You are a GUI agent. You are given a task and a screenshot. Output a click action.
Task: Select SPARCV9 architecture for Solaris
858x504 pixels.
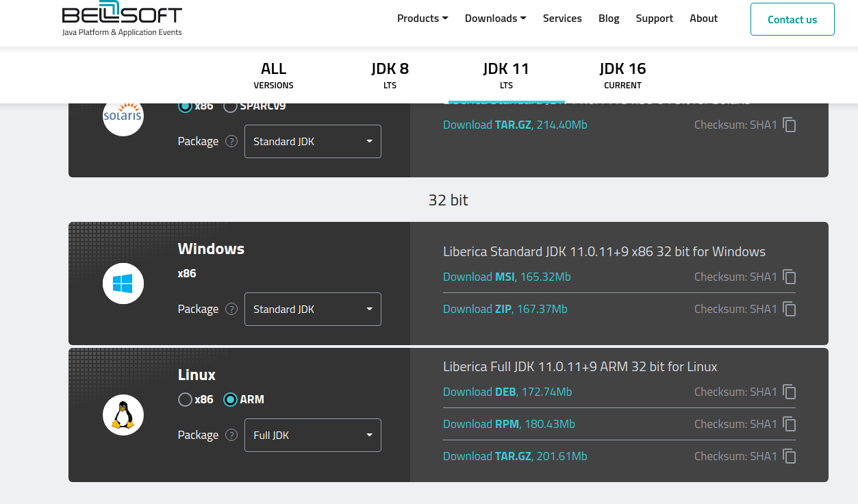(230, 106)
